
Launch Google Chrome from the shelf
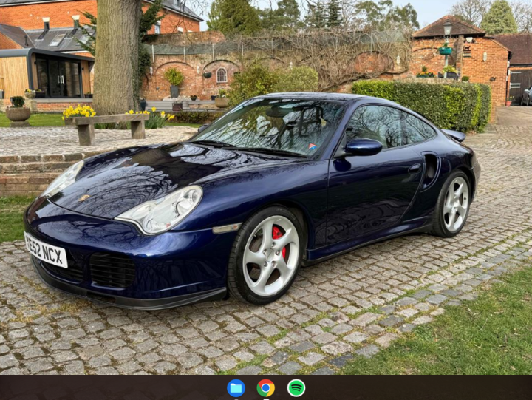click(266, 387)
